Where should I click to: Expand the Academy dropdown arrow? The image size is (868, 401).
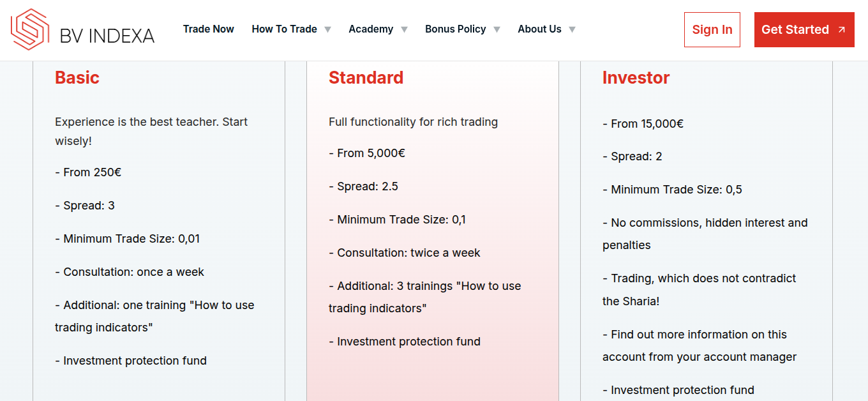point(404,29)
